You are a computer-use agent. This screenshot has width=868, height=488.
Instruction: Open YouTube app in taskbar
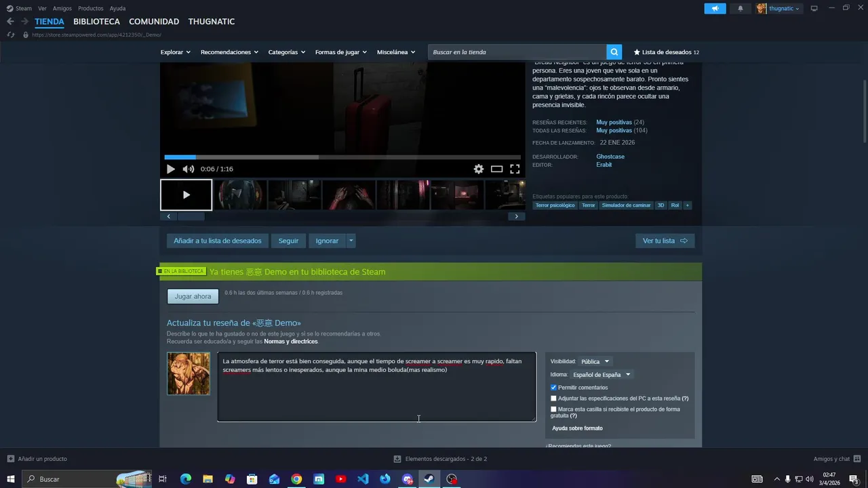(x=341, y=479)
